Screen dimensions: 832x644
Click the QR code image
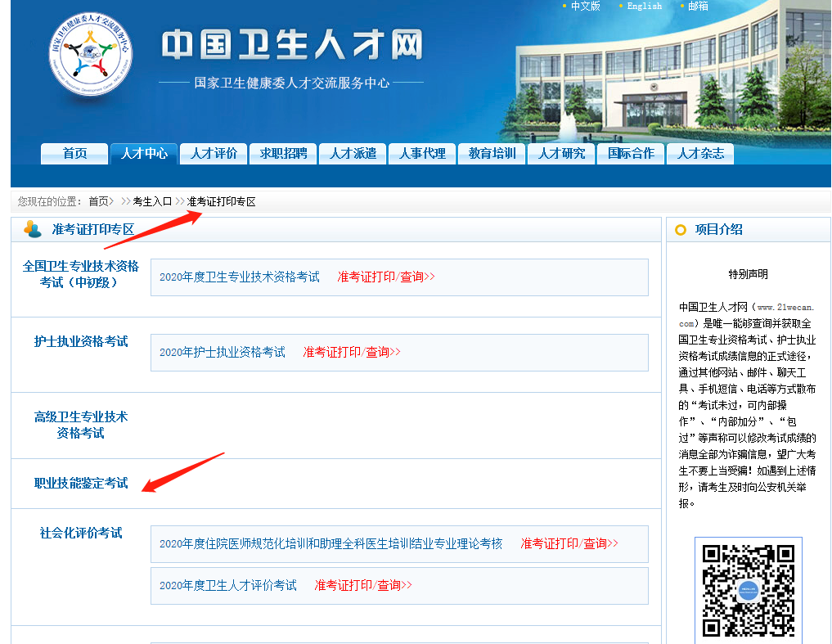pyautogui.click(x=749, y=589)
